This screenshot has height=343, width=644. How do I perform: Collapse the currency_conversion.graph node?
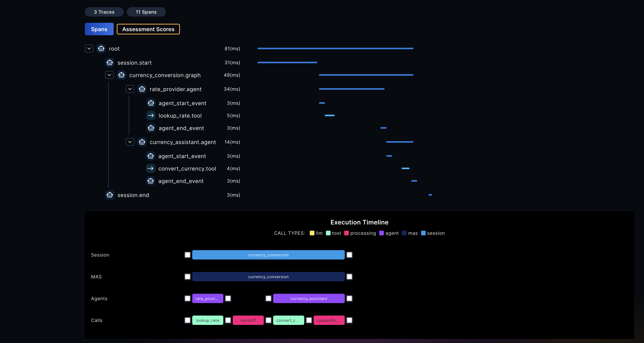[109, 75]
